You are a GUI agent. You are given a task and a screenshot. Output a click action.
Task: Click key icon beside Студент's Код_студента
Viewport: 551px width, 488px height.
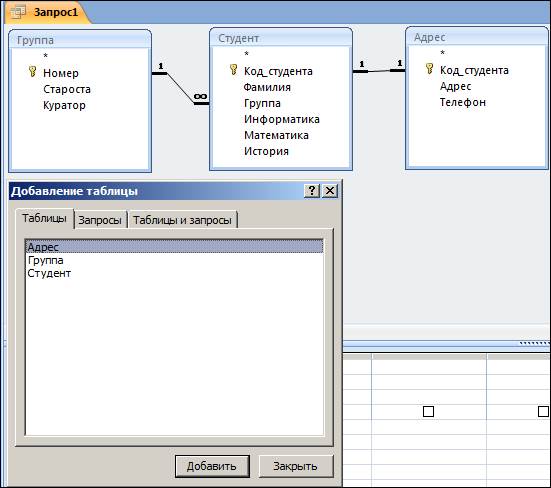pos(233,70)
